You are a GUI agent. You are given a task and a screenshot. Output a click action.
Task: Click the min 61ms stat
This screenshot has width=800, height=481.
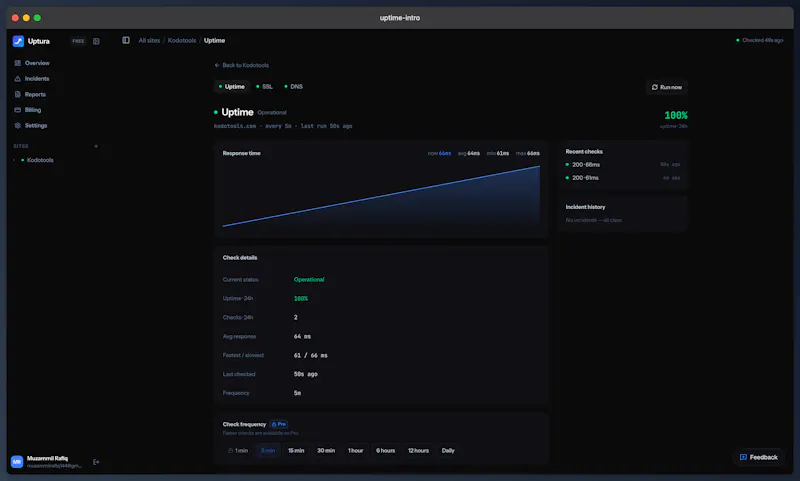[x=497, y=153]
